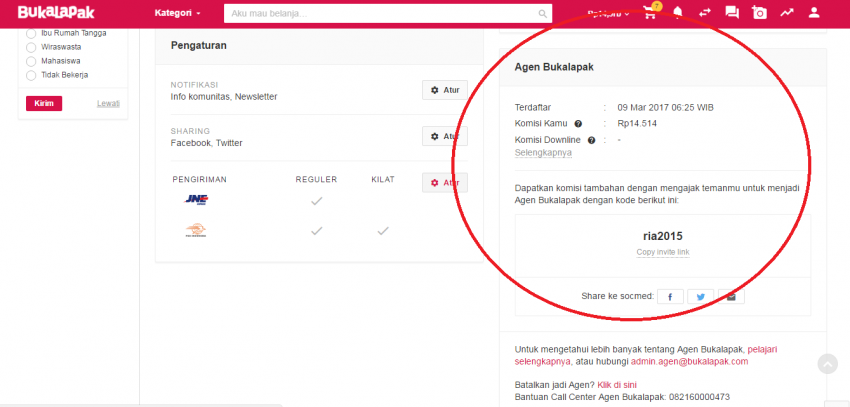Click the Rp14.514 commission value
Viewport: 850px width, 407px height.
click(x=637, y=124)
